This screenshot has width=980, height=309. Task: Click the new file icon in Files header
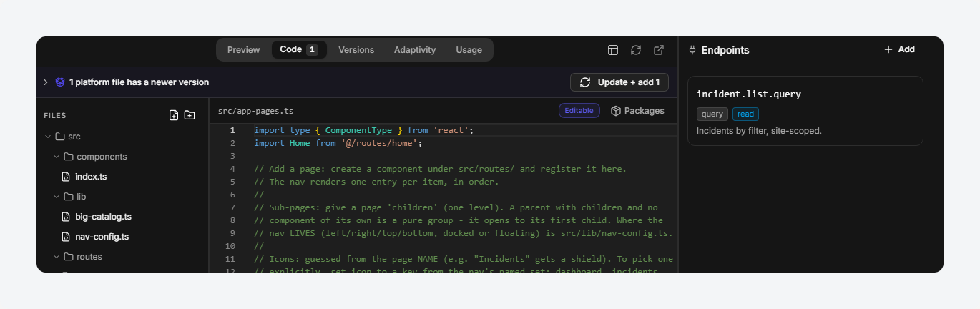pyautogui.click(x=174, y=115)
